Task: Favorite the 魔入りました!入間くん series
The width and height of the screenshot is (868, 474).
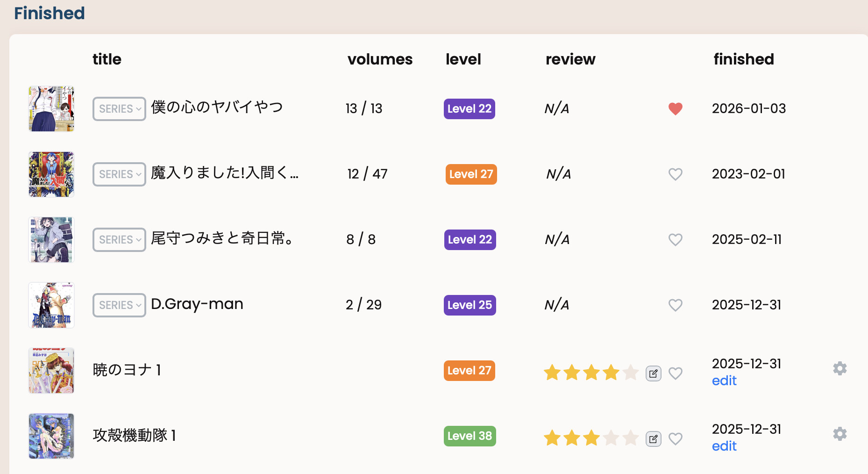Action: pyautogui.click(x=675, y=174)
